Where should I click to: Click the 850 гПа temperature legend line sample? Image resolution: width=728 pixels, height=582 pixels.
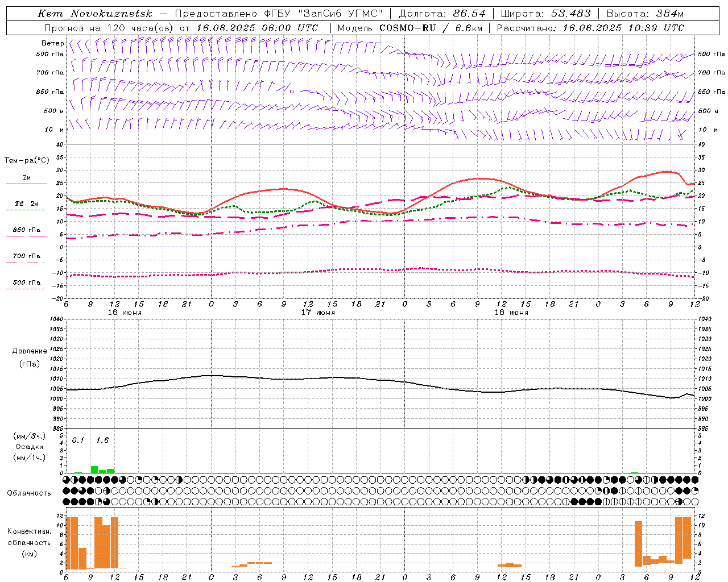point(26,236)
